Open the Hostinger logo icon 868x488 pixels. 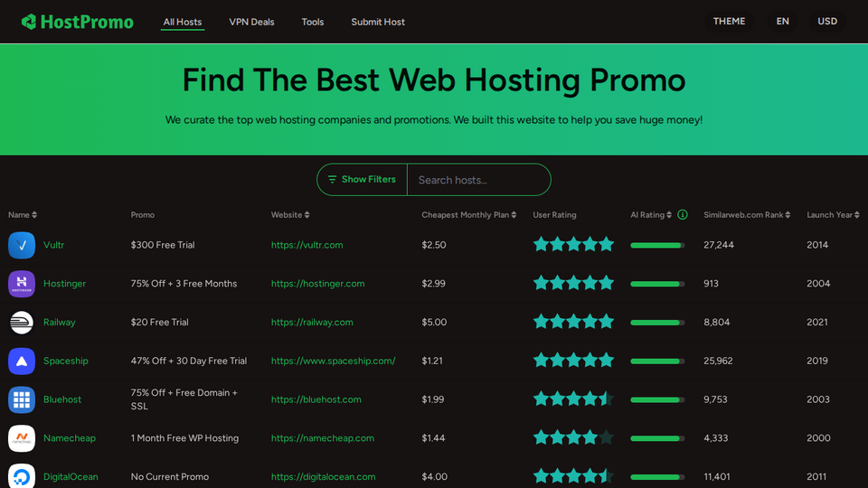(22, 284)
